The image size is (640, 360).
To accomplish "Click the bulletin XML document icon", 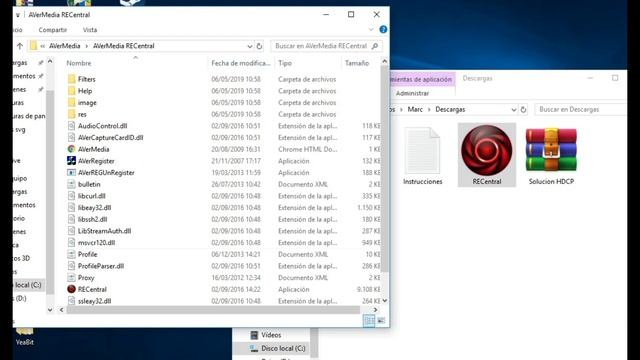I will (71, 184).
